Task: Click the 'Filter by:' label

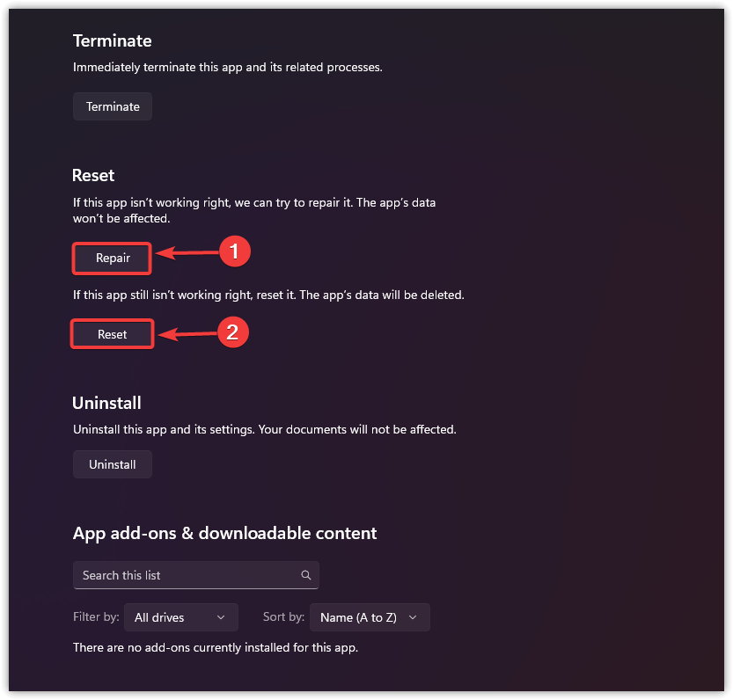Action: pos(96,617)
